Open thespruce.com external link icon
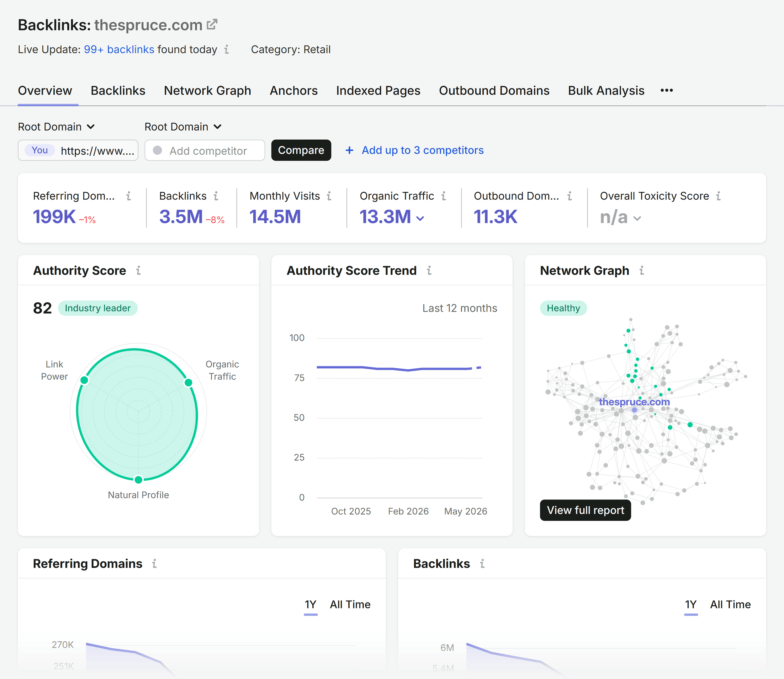This screenshot has width=784, height=679. (x=212, y=24)
